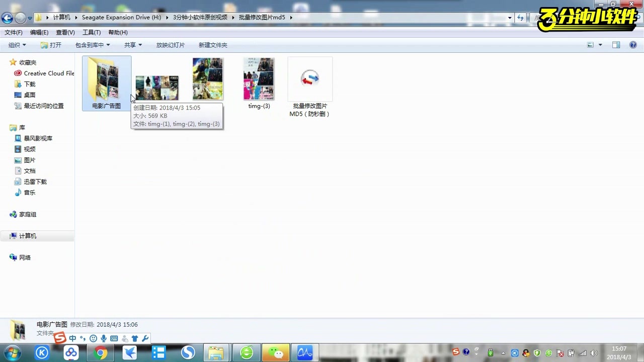644x362 pixels.
Task: Open 音乐 library in sidebar
Action: 25,193
